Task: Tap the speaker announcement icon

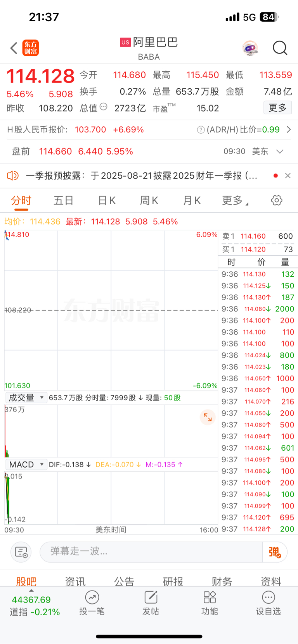Action: pyautogui.click(x=12, y=176)
